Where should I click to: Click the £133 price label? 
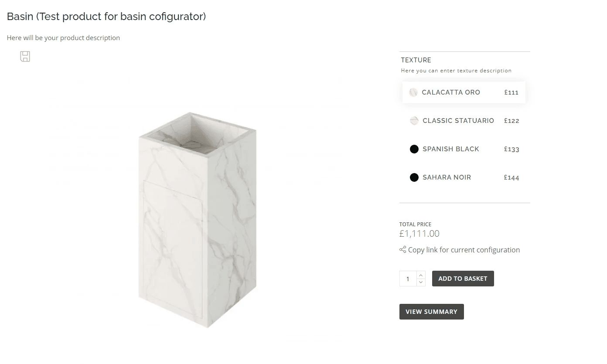tap(512, 149)
